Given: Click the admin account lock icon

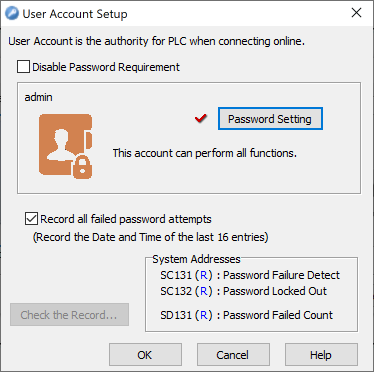Looking at the screenshot, I should 66,146.
